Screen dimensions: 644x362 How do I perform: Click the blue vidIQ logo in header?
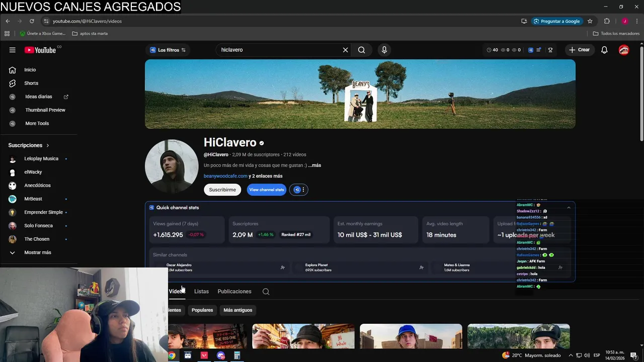(530, 50)
